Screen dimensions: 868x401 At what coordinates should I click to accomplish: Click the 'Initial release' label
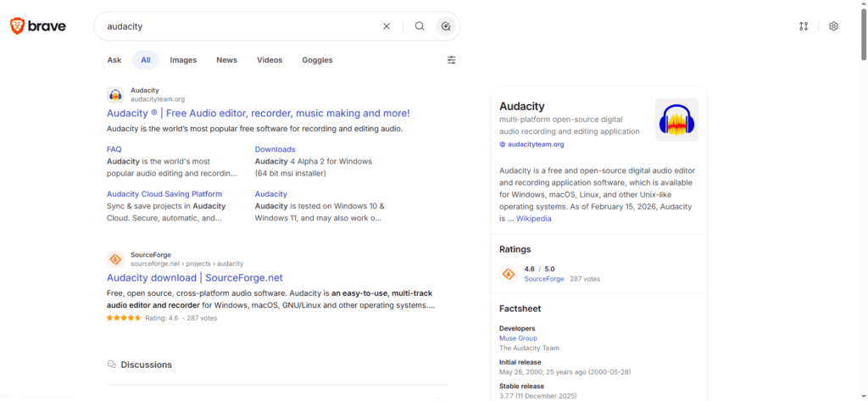coord(520,362)
